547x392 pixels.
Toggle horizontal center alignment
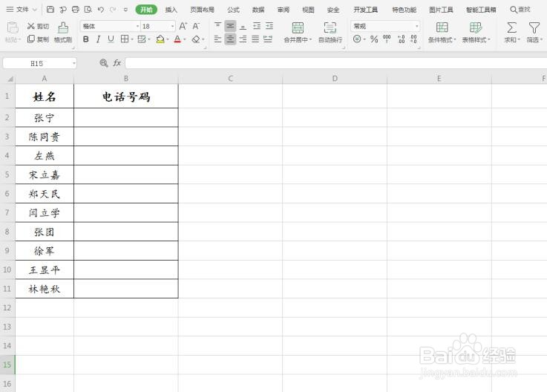(x=230, y=39)
